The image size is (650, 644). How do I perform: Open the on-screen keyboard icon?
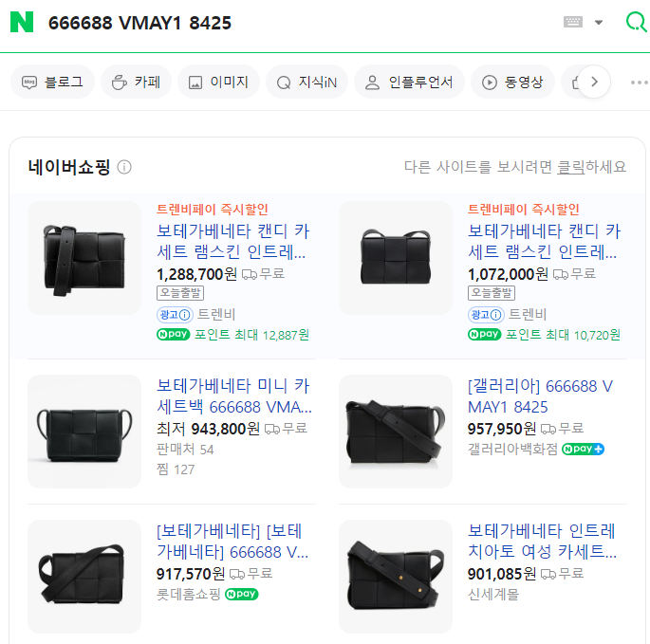tap(572, 22)
